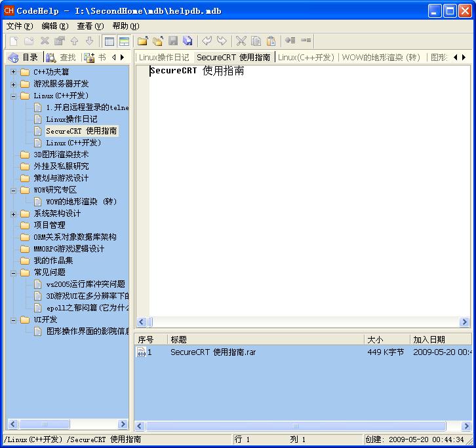Click the Paste clipboard toolbar icon

pos(271,41)
